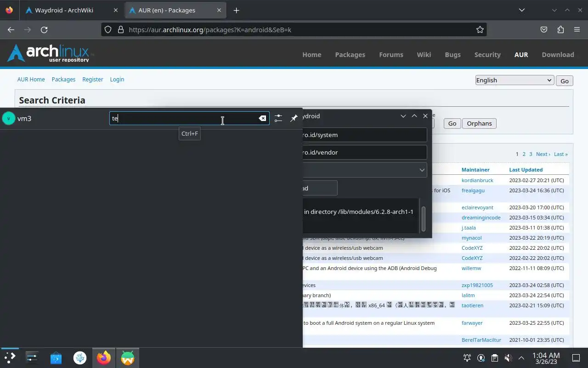
Task: Open Login link
Action: (117, 79)
